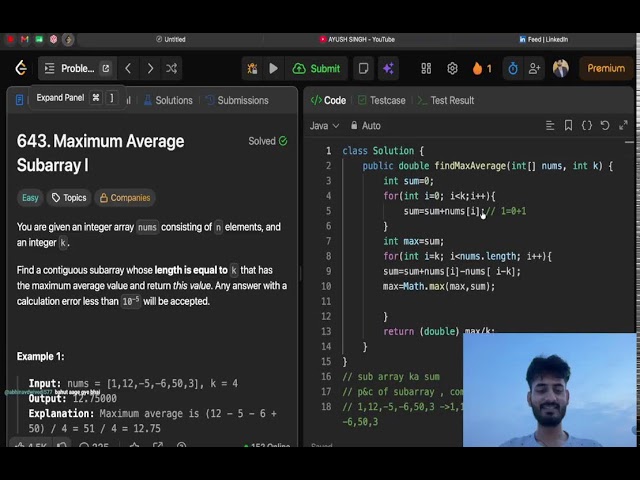640x480 pixels.
Task: Open the AI sparkle assistant icon
Action: [x=388, y=68]
